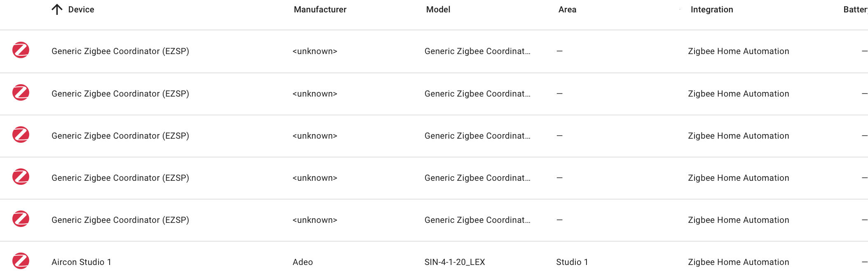The height and width of the screenshot is (279, 868).
Task: Click the Zigbee icon in the second row
Action: click(x=21, y=93)
